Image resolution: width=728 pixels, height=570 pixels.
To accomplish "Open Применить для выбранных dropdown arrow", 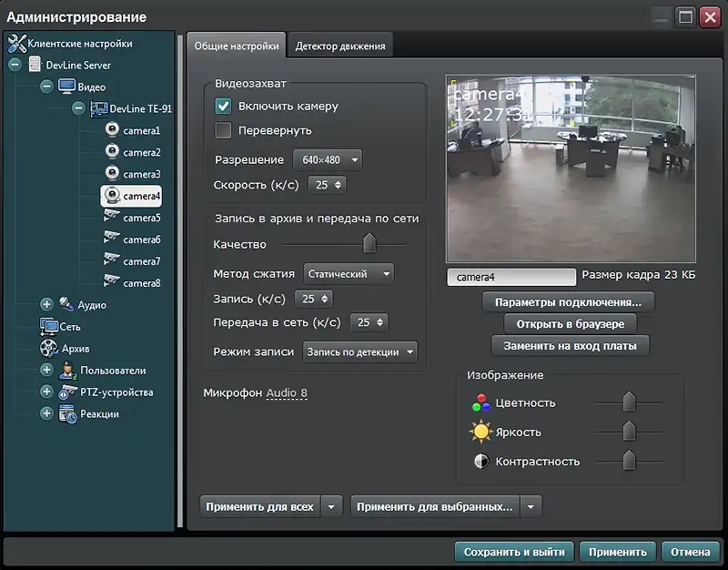I will [x=531, y=507].
